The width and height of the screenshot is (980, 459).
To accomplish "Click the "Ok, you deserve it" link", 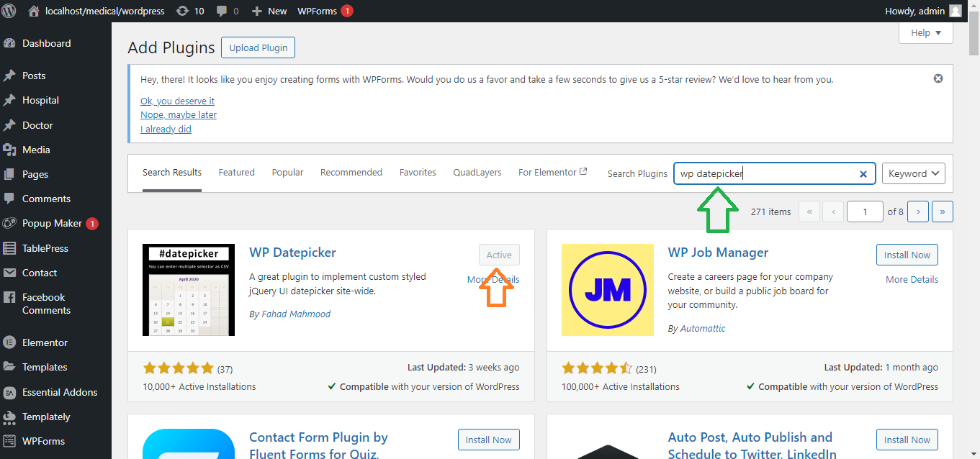I will (x=177, y=101).
